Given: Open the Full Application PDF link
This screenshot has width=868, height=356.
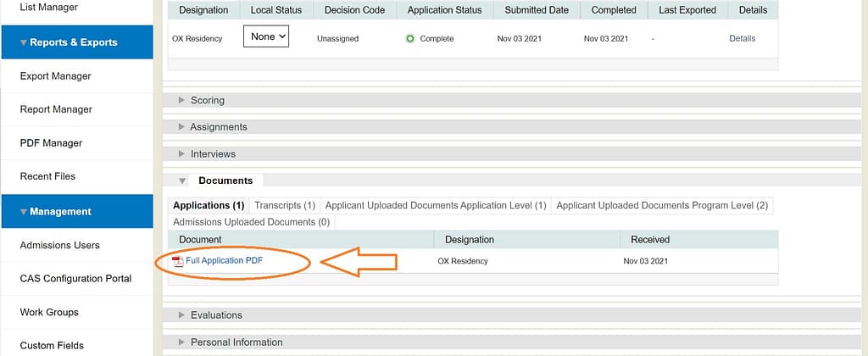Looking at the screenshot, I should point(224,261).
